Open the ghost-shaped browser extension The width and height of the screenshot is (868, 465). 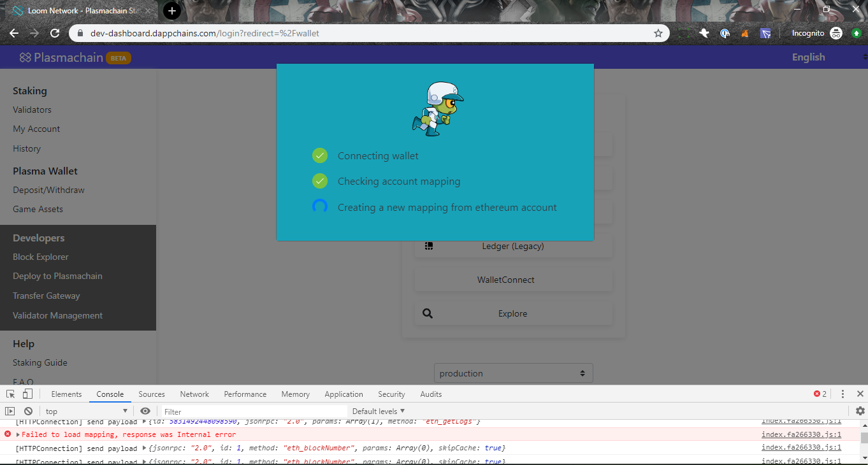tap(704, 32)
